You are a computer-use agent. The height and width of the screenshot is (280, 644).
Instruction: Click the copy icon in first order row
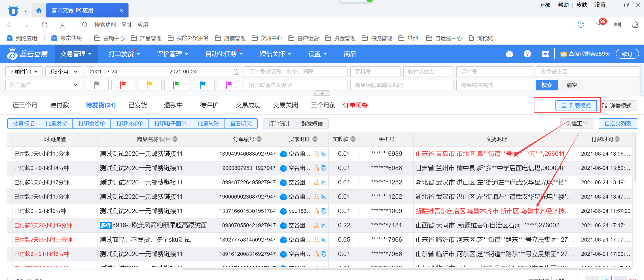point(324,154)
